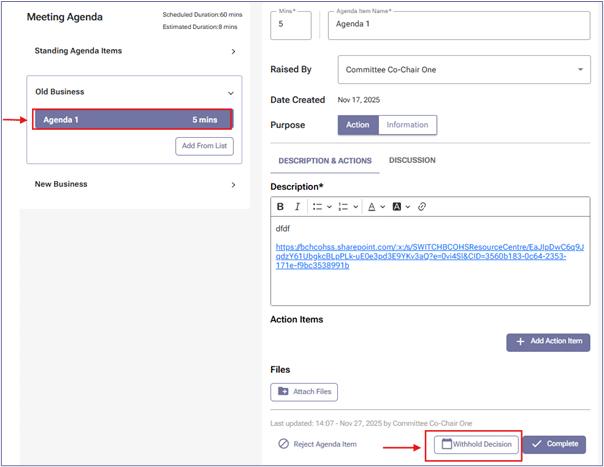Apply italic formatting in description editor
604x467 pixels.
(297, 207)
